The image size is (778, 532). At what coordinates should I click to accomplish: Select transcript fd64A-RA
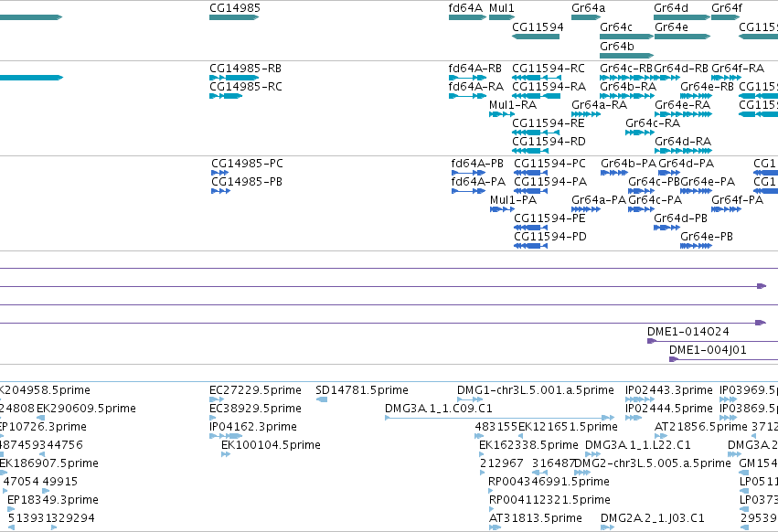pos(467,96)
